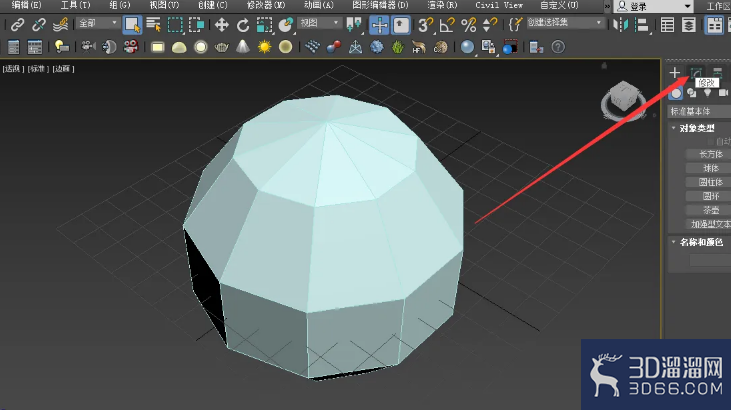Toggle Select and Manipulate crosshair button
Viewport: 731px width, 410px height.
pos(379,25)
